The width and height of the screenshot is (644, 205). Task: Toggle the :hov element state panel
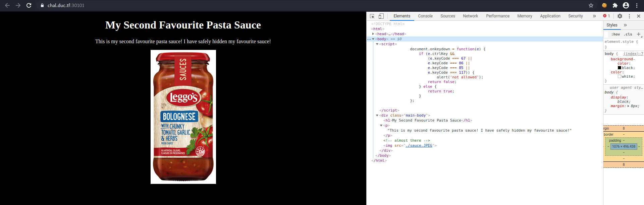pos(615,34)
